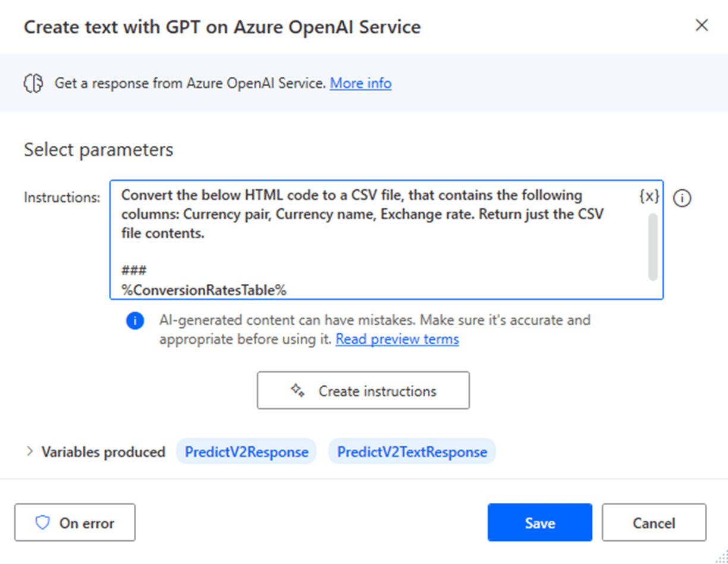The height and width of the screenshot is (564, 728).
Task: Click the sparkle icon in Create instructions
Action: [x=297, y=391]
